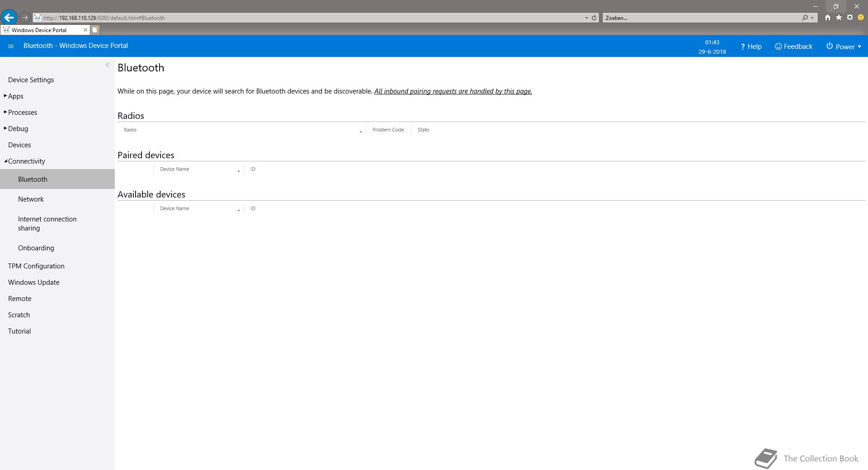The height and width of the screenshot is (470, 868).
Task: Select the Windows Device Portal tab
Action: 44,30
